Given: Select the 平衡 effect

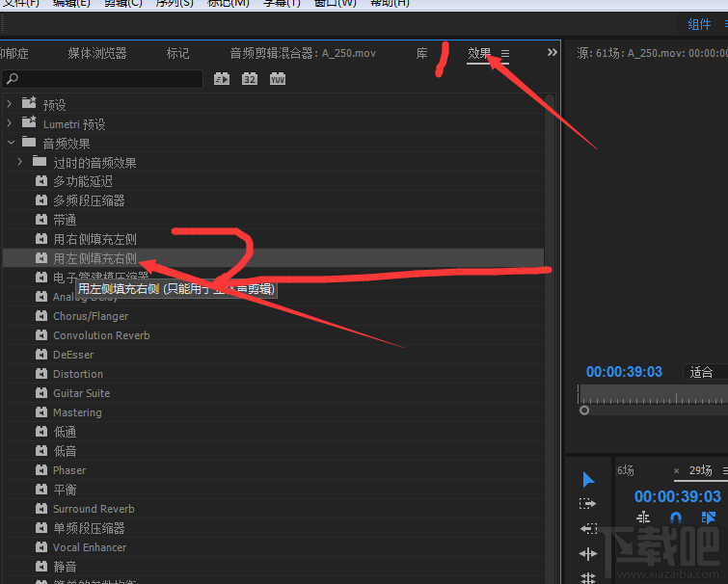Looking at the screenshot, I should pyautogui.click(x=65, y=490).
